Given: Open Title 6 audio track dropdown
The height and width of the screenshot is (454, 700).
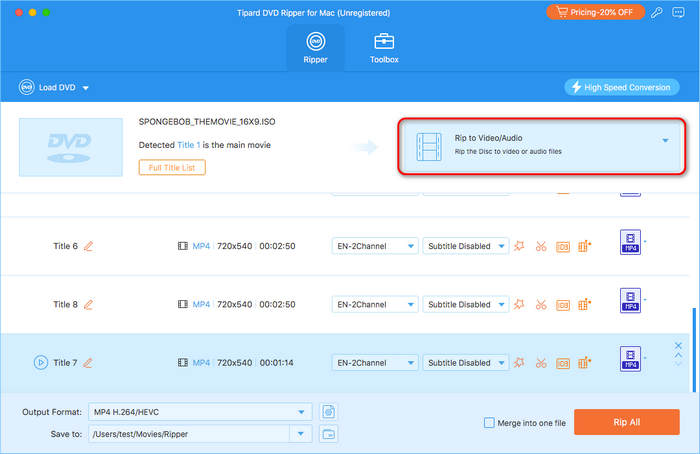Looking at the screenshot, I should coord(375,246).
